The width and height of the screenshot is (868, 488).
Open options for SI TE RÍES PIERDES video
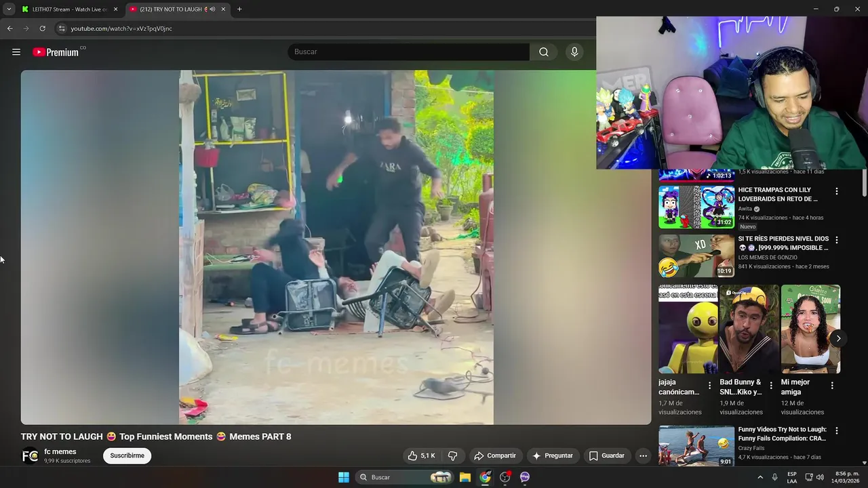(x=837, y=240)
